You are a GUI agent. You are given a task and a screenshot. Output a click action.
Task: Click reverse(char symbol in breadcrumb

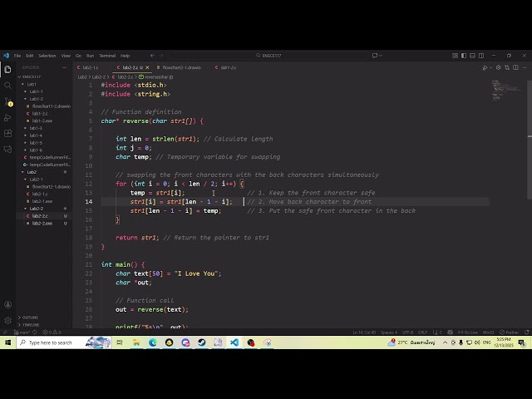tap(155, 77)
